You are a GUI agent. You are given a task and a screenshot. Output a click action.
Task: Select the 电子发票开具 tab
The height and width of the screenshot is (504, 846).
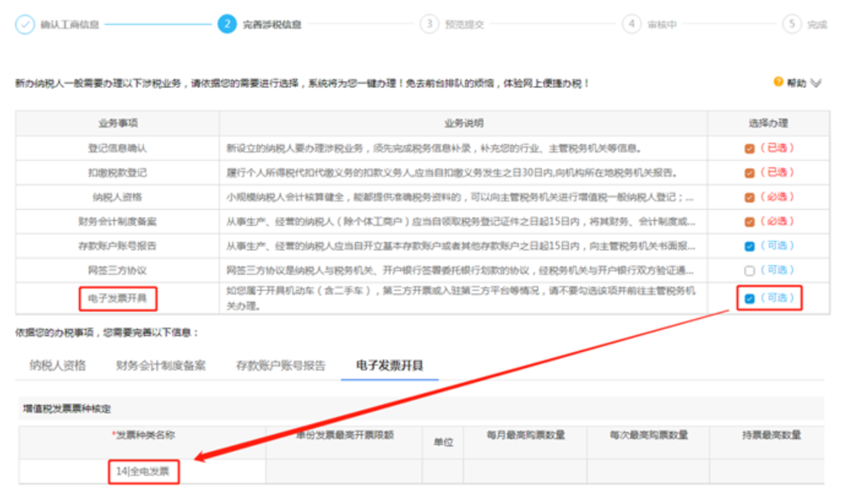coord(389,366)
